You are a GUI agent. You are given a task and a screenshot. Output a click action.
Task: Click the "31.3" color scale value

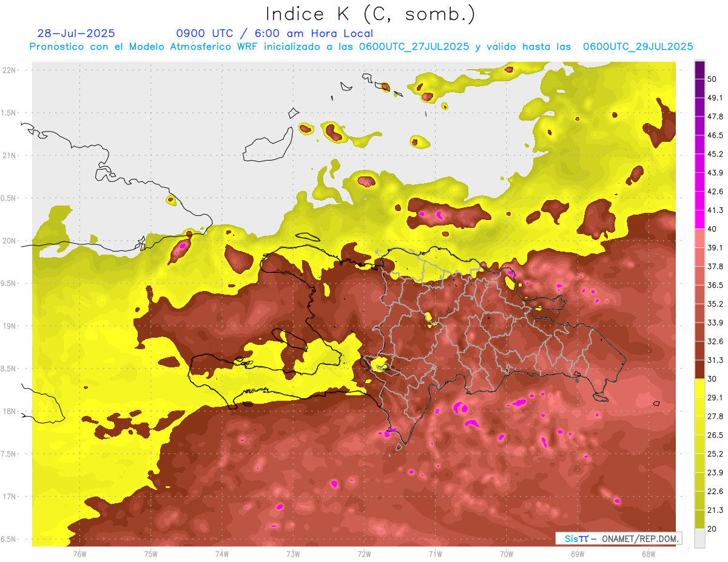click(715, 360)
